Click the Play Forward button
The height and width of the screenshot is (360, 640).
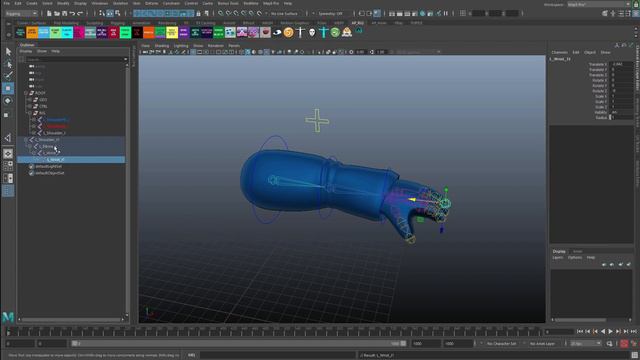click(x=611, y=332)
